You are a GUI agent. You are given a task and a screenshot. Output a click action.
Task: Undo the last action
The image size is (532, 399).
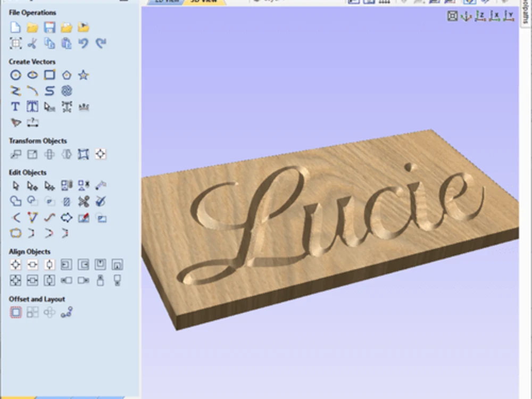[x=84, y=43]
